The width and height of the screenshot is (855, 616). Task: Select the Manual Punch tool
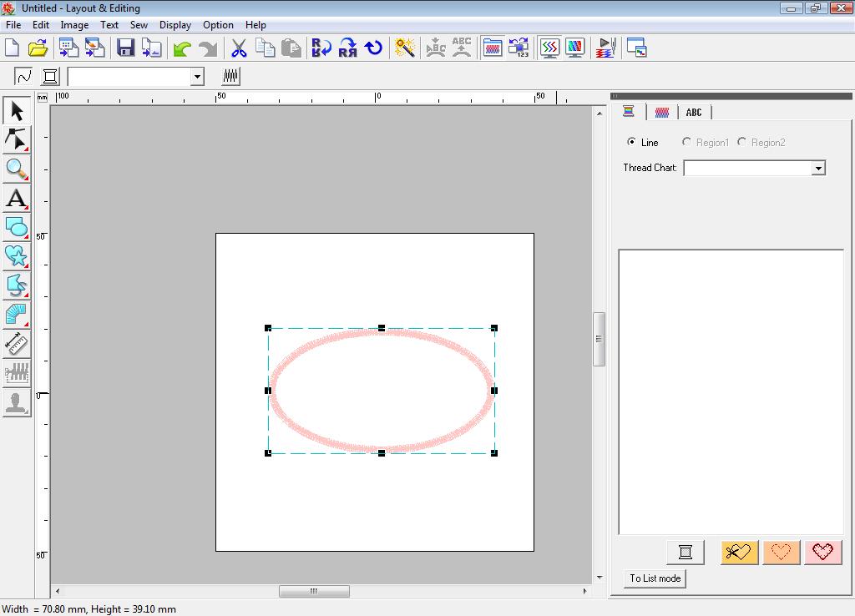click(x=17, y=315)
